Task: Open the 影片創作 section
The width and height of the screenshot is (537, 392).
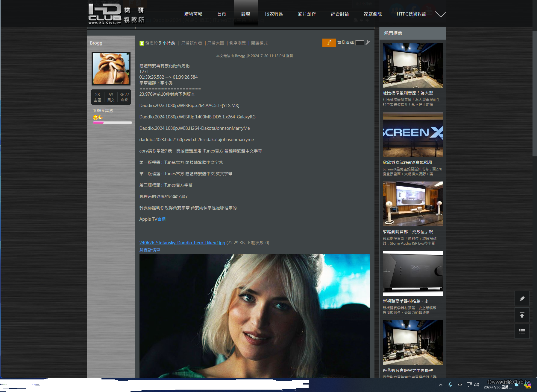Action: pyautogui.click(x=307, y=14)
